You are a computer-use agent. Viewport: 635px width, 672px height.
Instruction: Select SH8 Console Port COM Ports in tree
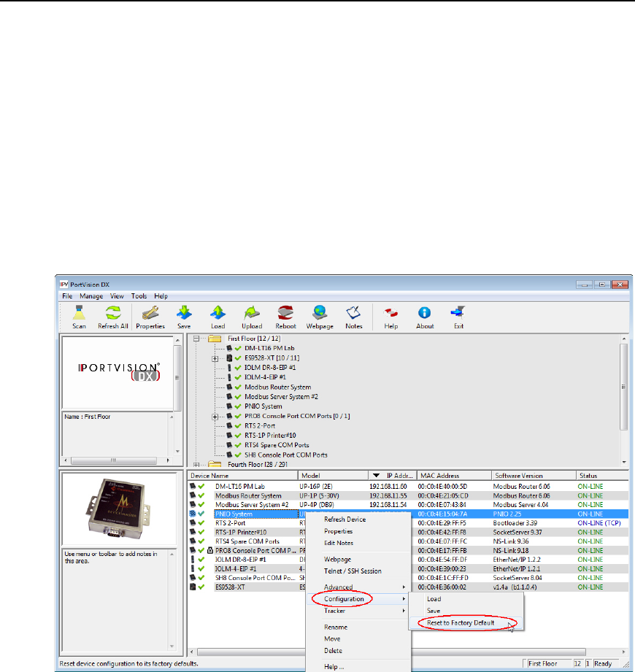(x=286, y=455)
